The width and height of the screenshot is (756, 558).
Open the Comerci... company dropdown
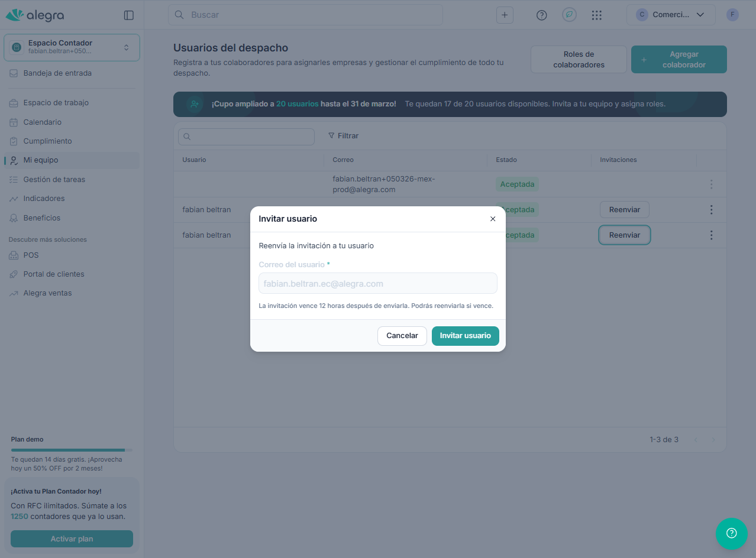[670, 15]
